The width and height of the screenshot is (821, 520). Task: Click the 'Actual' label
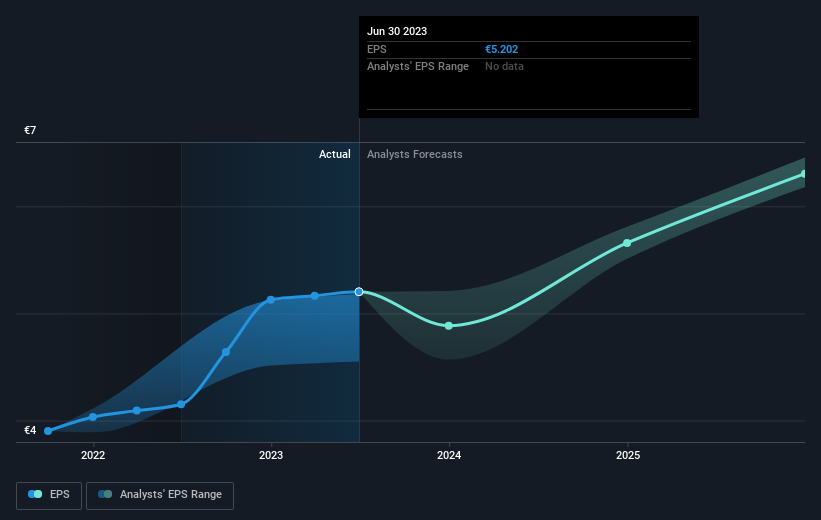(x=335, y=154)
